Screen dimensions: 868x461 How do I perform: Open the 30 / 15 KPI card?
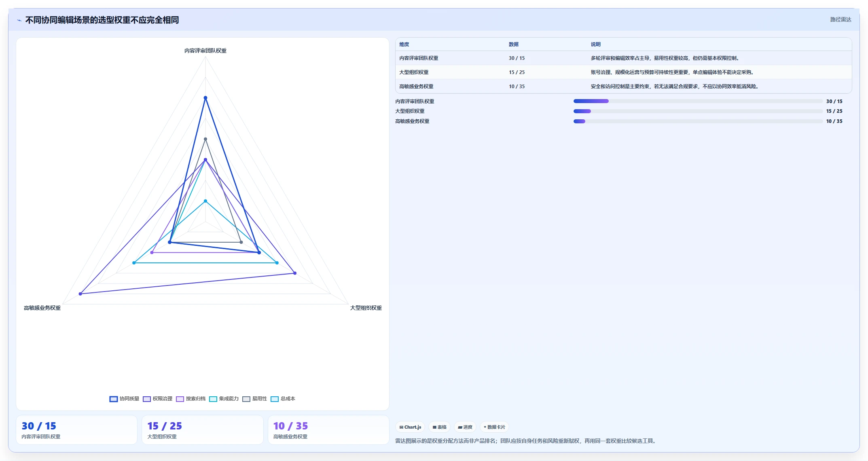(76, 430)
